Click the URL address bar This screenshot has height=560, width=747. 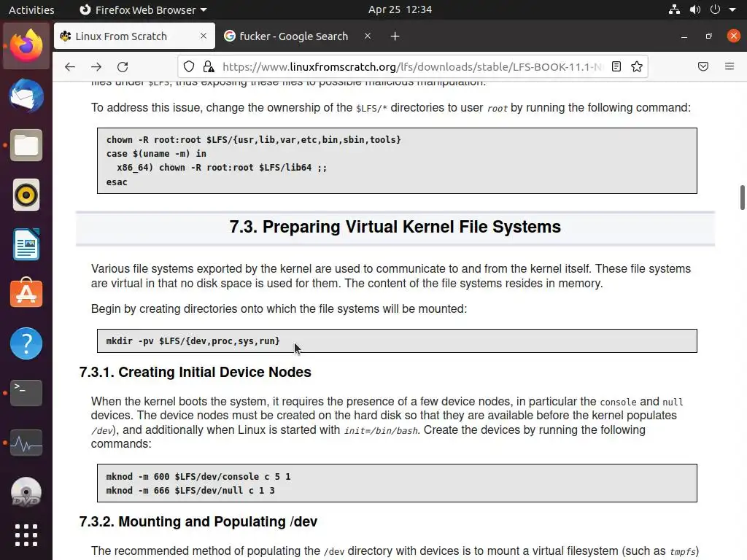[x=413, y=66]
